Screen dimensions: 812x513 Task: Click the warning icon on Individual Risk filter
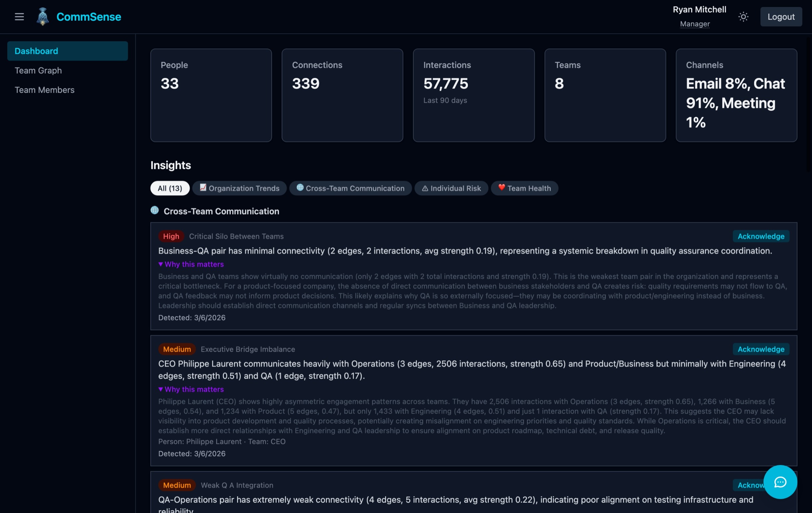(x=426, y=188)
